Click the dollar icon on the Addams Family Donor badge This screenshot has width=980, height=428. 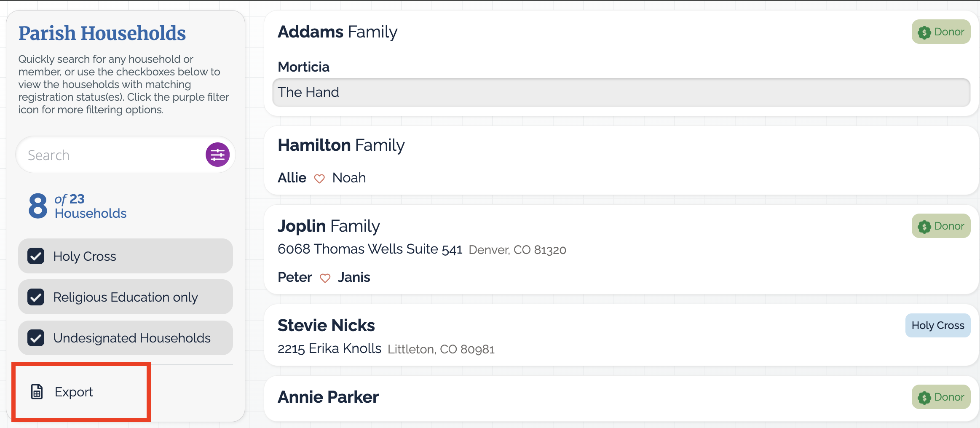pyautogui.click(x=924, y=32)
